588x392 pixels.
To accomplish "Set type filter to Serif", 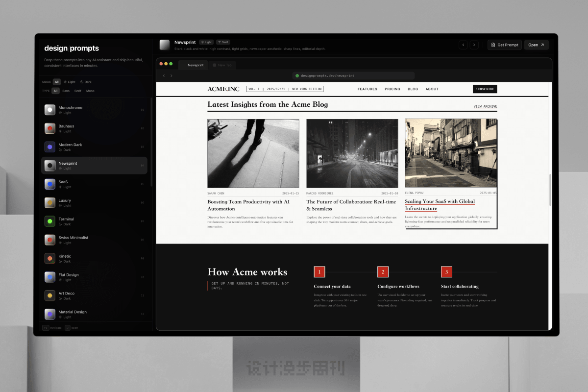I will [77, 91].
